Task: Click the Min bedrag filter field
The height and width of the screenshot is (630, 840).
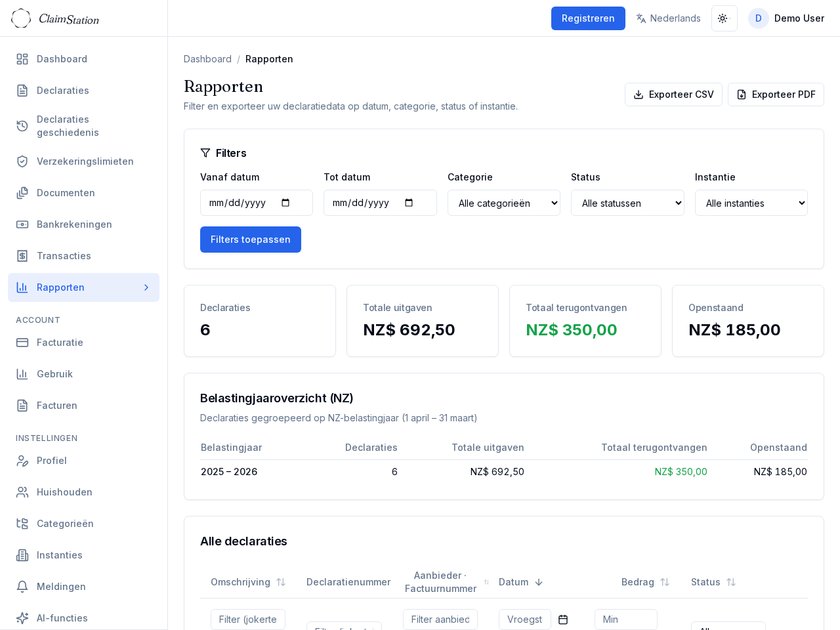Action: tap(625, 619)
